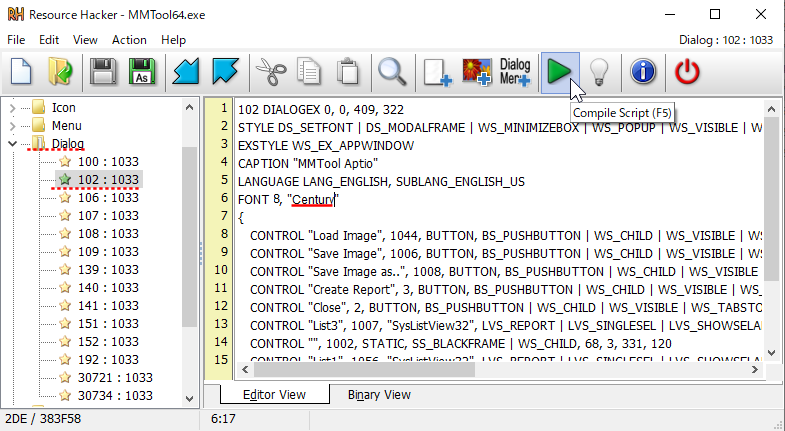785x431 pixels.
Task: Select dialog resource 30721 : 1033
Action: pyautogui.click(x=115, y=377)
